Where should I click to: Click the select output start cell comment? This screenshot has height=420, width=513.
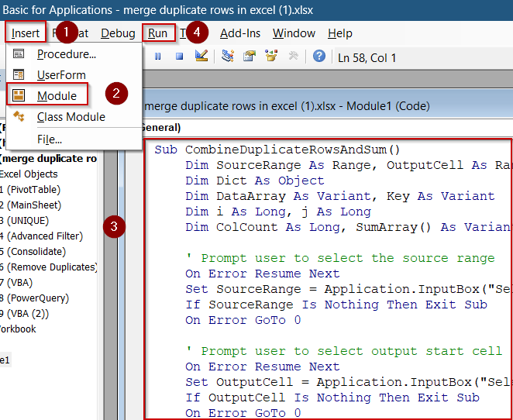tap(343, 351)
